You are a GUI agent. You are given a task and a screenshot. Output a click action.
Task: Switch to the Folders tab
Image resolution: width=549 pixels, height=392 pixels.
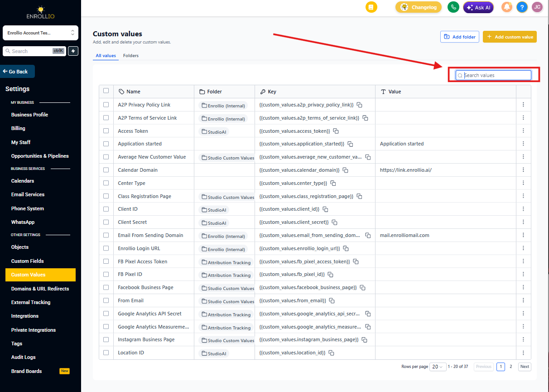[x=131, y=56]
